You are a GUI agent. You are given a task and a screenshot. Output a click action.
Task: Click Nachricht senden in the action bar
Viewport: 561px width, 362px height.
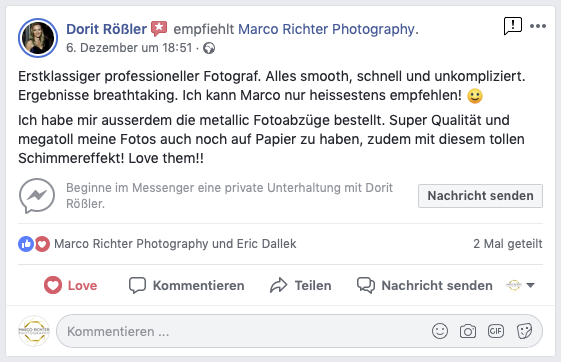point(425,285)
